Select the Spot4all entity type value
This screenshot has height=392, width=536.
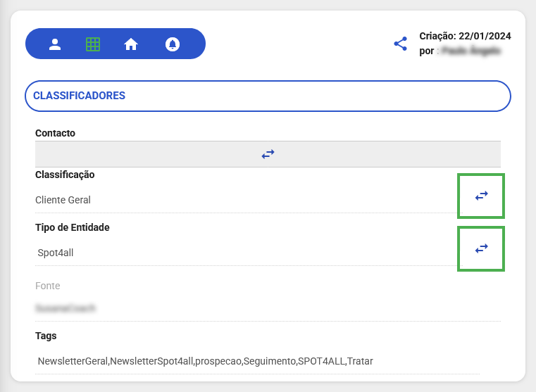pyautogui.click(x=56, y=252)
